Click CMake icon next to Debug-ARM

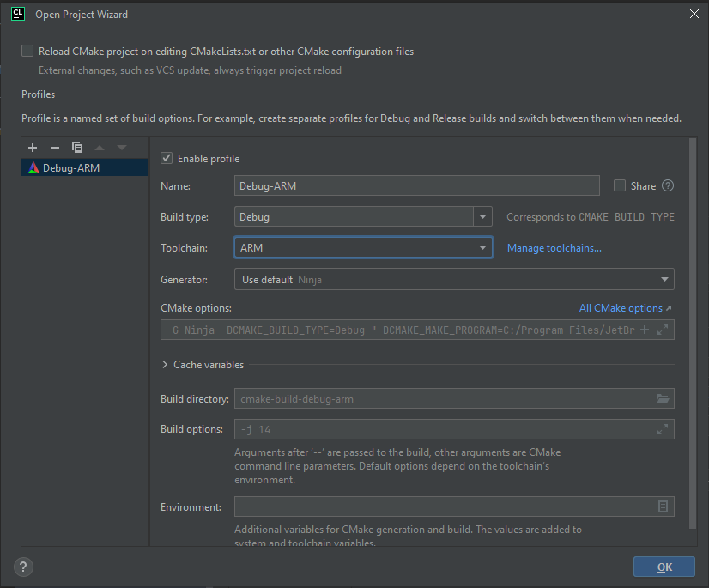(33, 167)
